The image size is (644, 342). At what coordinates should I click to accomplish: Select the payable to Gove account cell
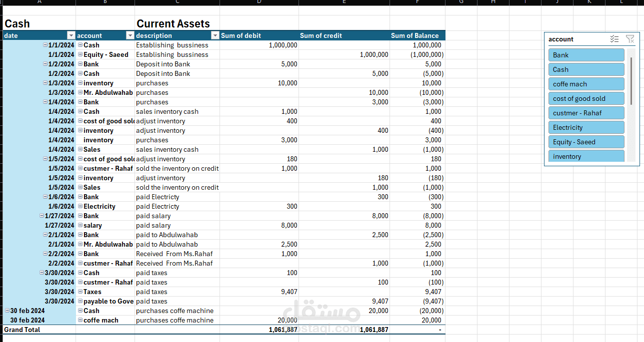[105, 301]
